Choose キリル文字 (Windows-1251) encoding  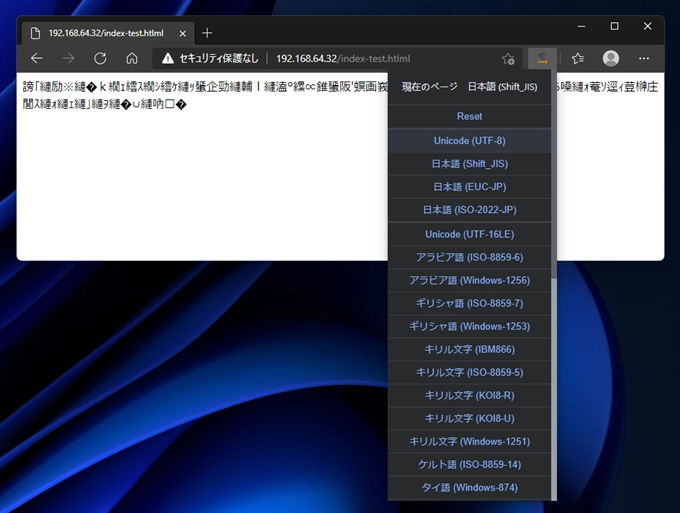pos(469,441)
